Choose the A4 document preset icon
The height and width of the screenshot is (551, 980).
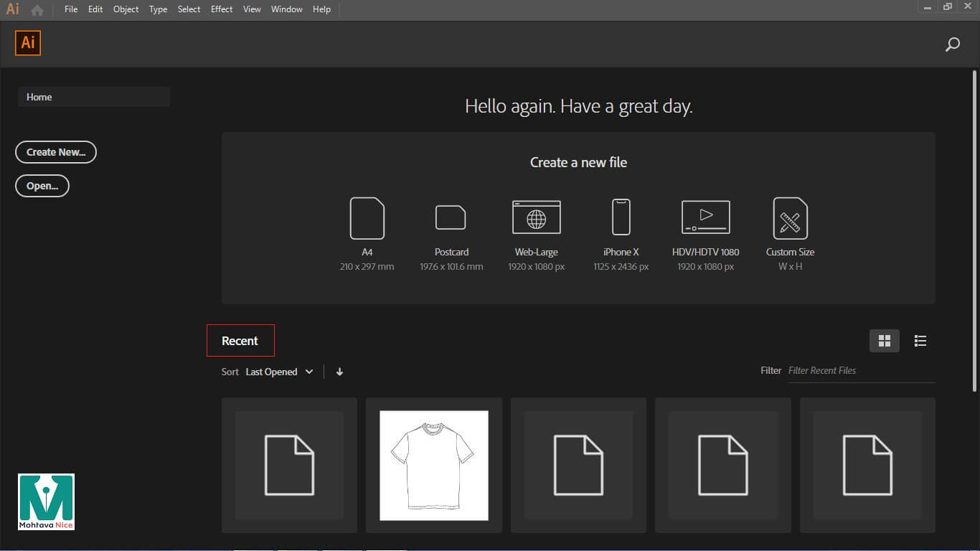click(367, 218)
